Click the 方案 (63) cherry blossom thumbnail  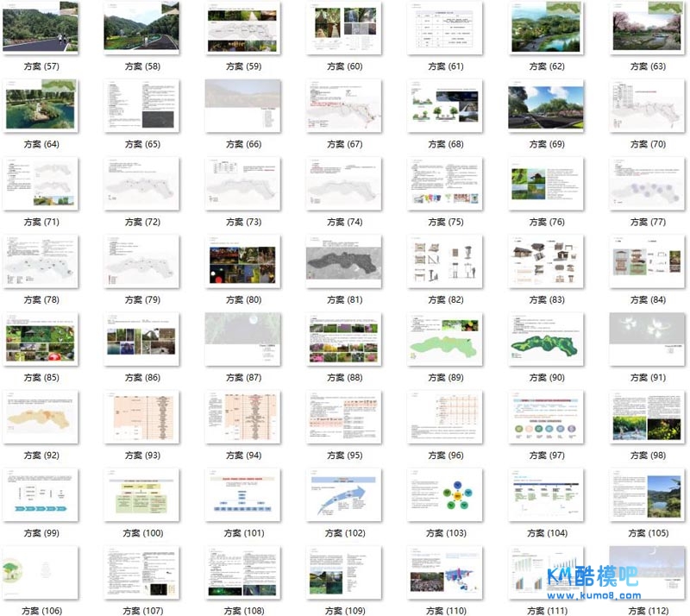click(647, 27)
